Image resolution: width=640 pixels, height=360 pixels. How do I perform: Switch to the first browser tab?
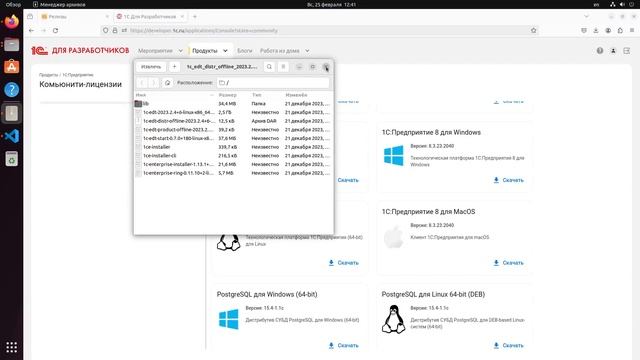(74, 17)
